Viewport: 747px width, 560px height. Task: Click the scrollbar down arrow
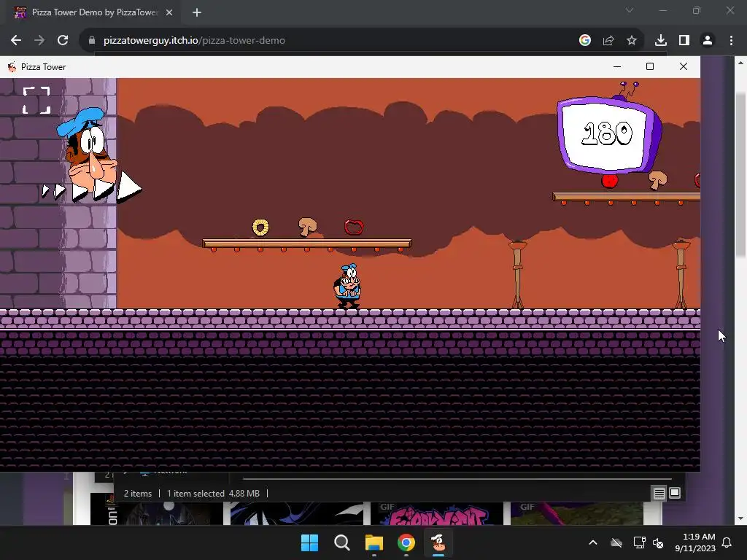tap(740, 518)
